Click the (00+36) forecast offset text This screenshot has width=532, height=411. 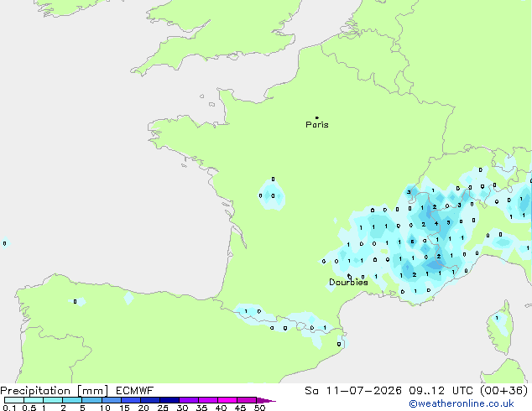[504, 391]
